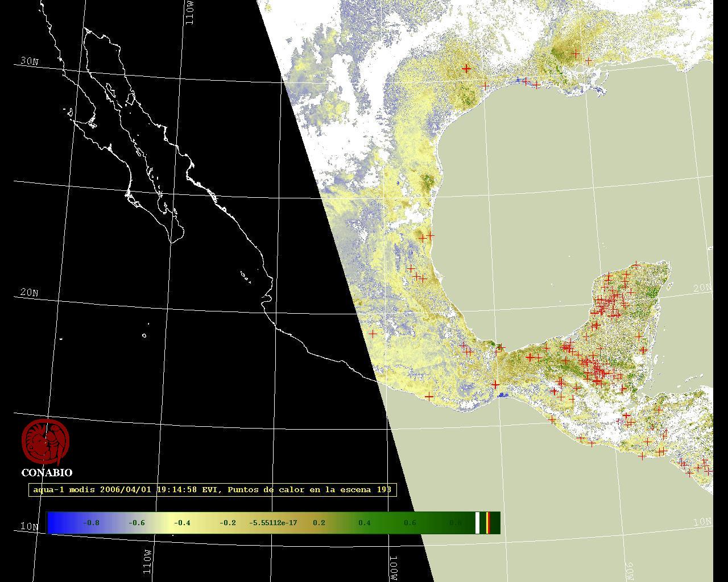Click the 20N latitude label near Yucatan

pyautogui.click(x=702, y=288)
